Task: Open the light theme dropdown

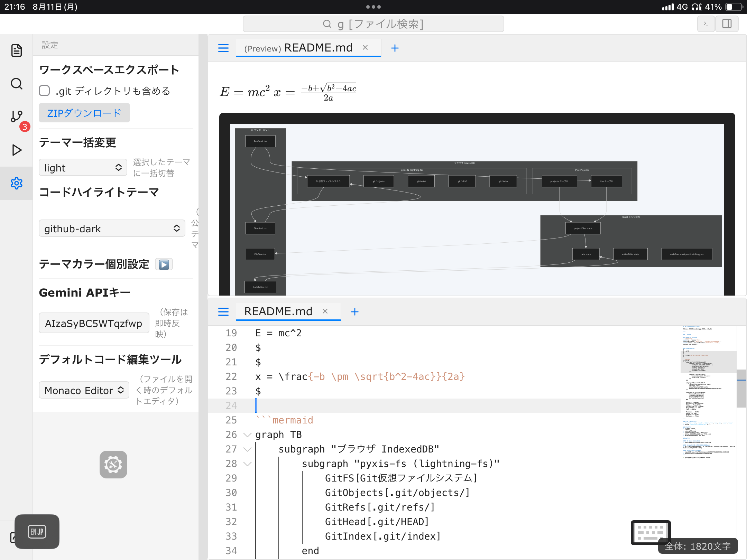Action: point(83,167)
